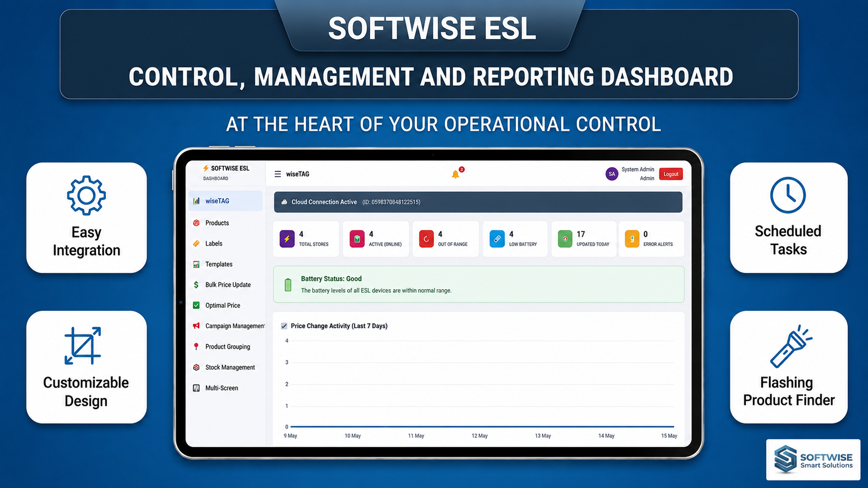Viewport: 868px width, 488px height.
Task: Click the 'LOW BATTERY' card label
Action: 523,245
